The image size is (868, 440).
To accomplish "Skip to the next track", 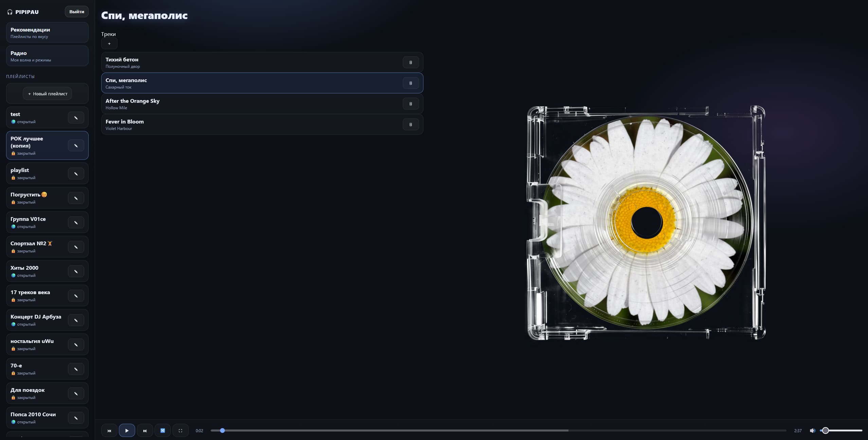I will (145, 431).
